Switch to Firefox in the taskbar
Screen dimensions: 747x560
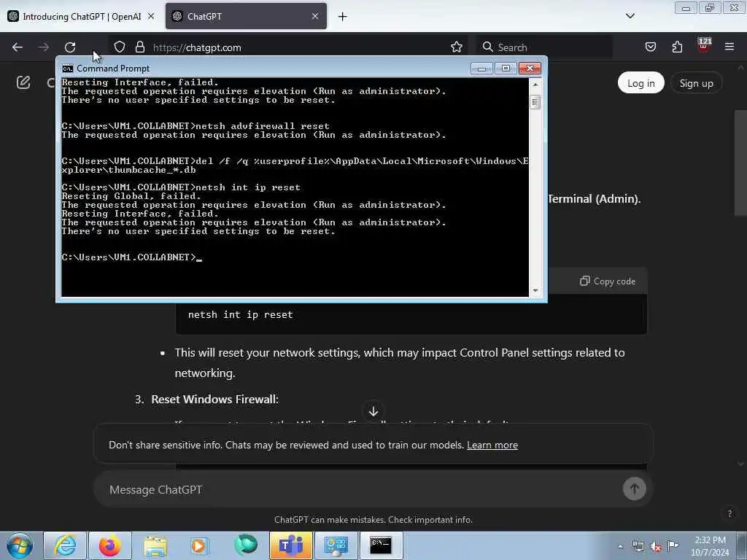110,545
